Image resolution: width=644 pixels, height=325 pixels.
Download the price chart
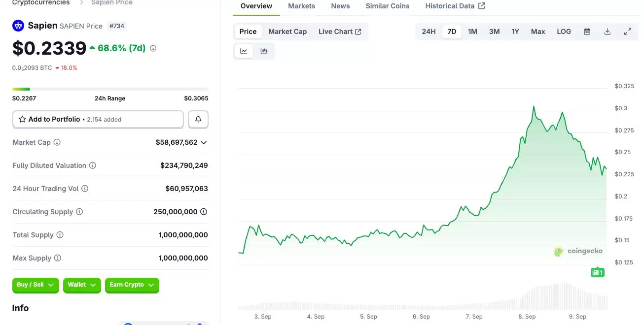coord(607,31)
